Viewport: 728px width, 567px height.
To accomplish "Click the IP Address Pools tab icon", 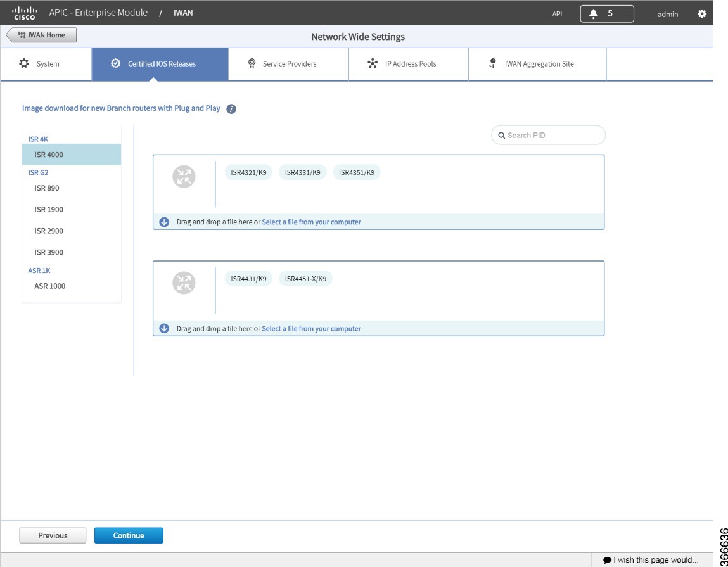I will (373, 63).
